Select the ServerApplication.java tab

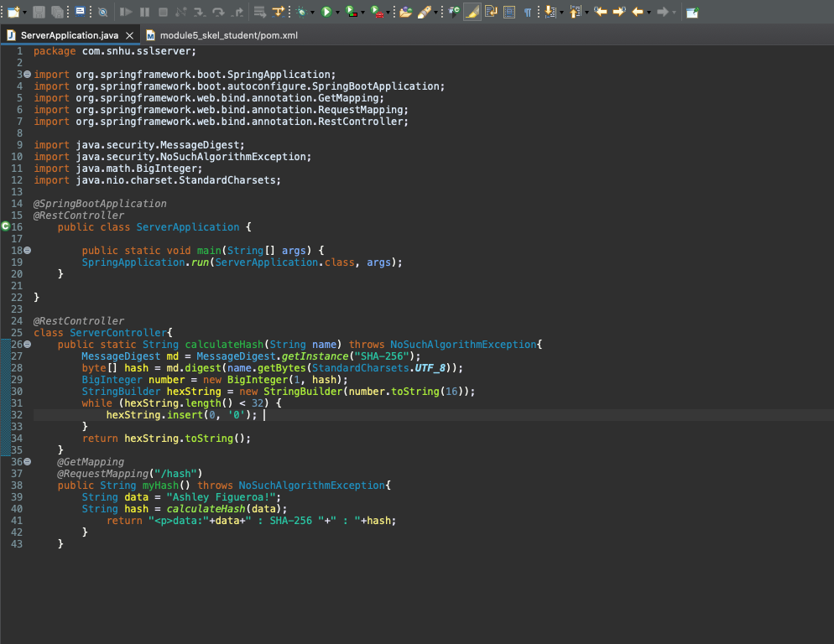(71, 35)
